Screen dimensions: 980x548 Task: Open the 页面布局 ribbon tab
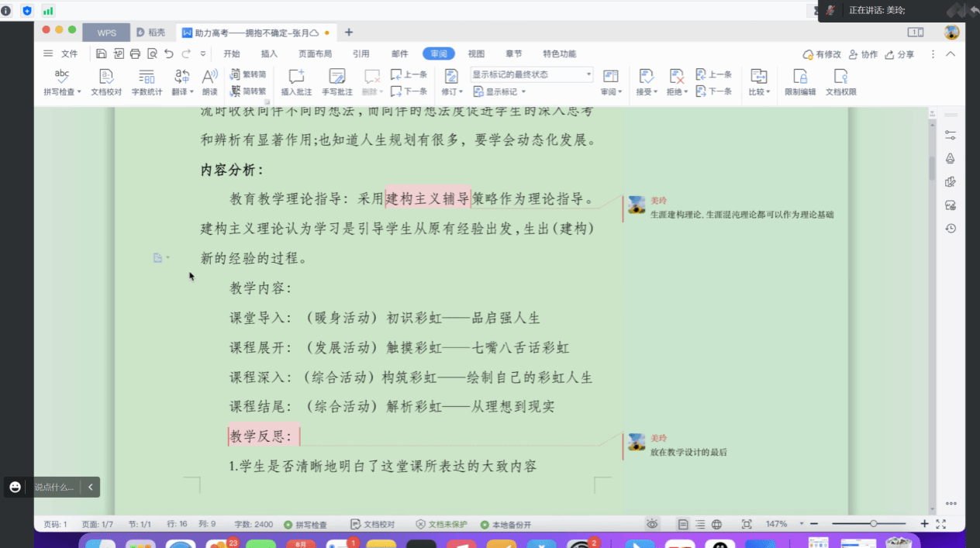(315, 54)
